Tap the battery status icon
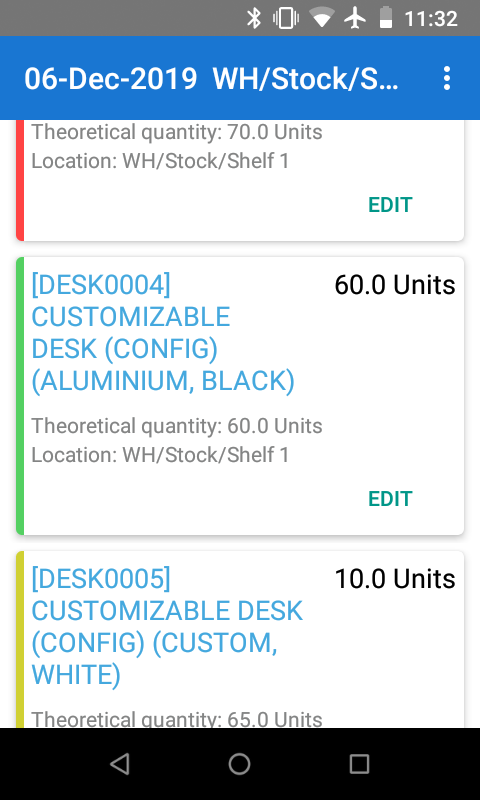Viewport: 480px width, 800px height. click(386, 18)
